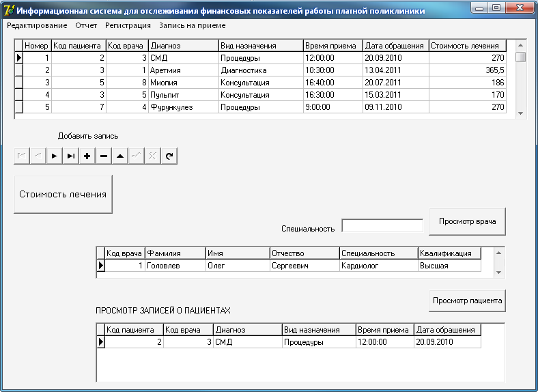This screenshot has width=538, height=392.
Task: Select cost cell 186
Action: pos(468,83)
